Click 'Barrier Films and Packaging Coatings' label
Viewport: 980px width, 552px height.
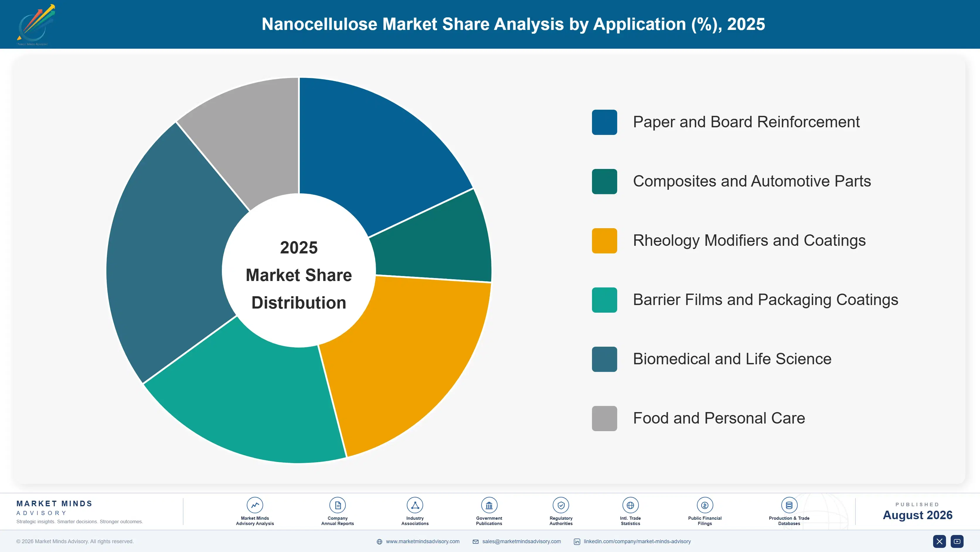pyautogui.click(x=765, y=300)
